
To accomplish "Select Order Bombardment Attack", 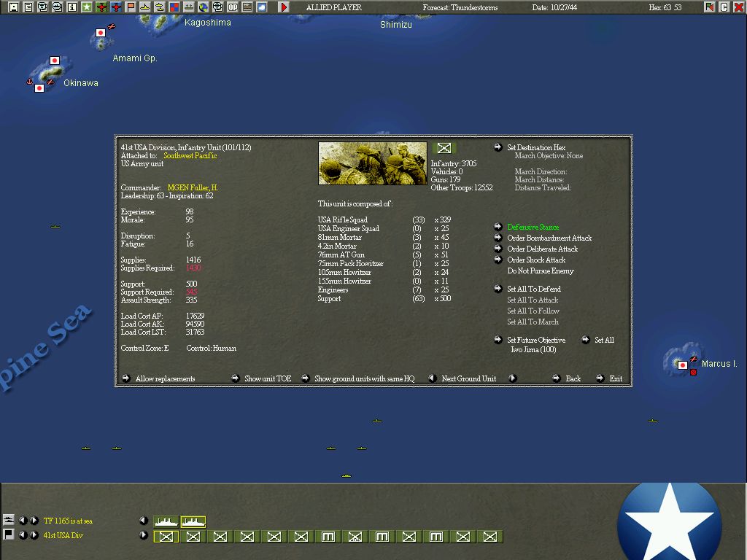I will pos(549,238).
